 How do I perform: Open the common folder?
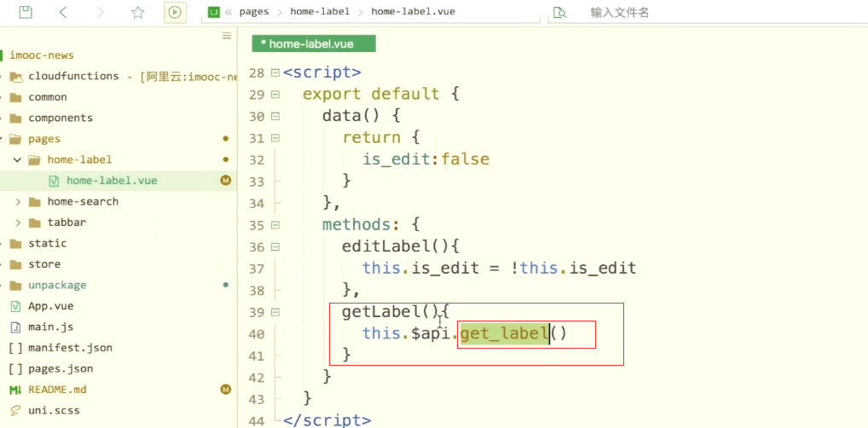click(48, 97)
